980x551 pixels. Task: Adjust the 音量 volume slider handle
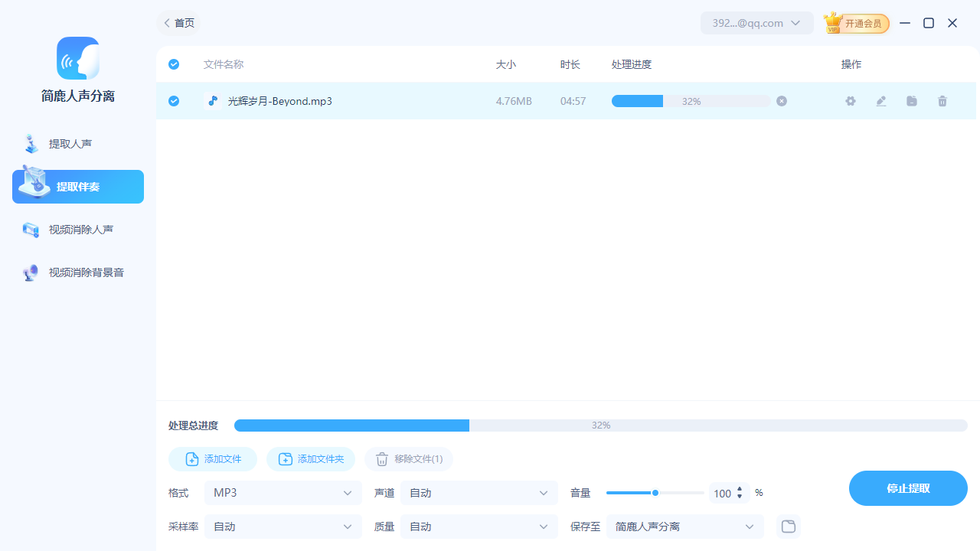(x=655, y=493)
